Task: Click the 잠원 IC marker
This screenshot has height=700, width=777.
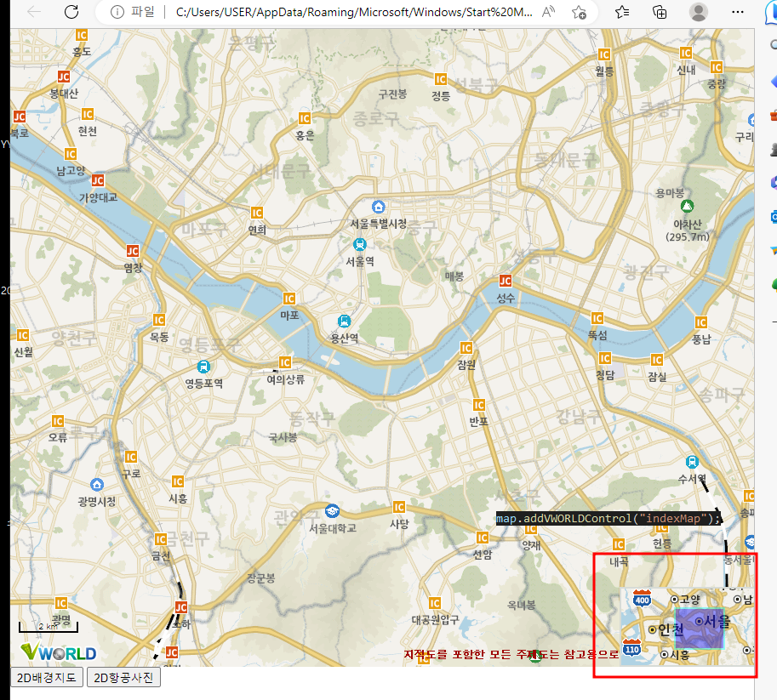Action: [x=466, y=348]
